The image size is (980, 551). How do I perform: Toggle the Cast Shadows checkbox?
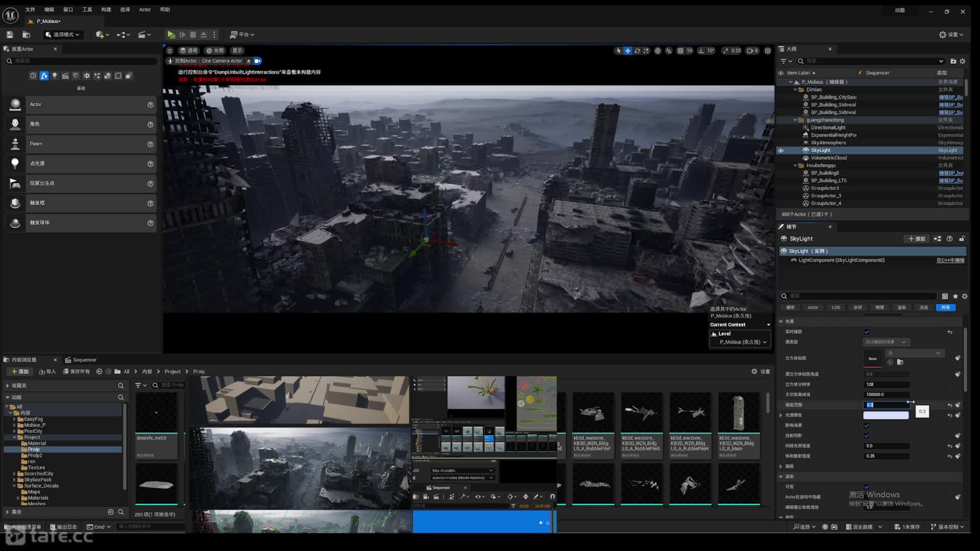(867, 436)
